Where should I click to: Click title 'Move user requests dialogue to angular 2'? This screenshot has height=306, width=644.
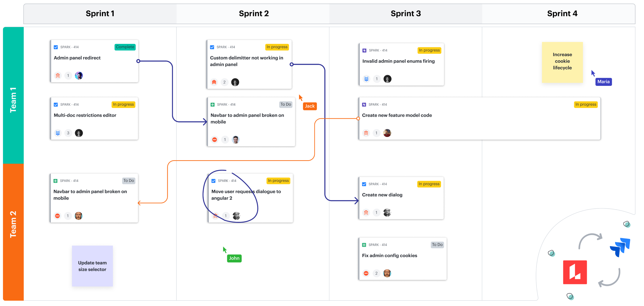(x=246, y=195)
